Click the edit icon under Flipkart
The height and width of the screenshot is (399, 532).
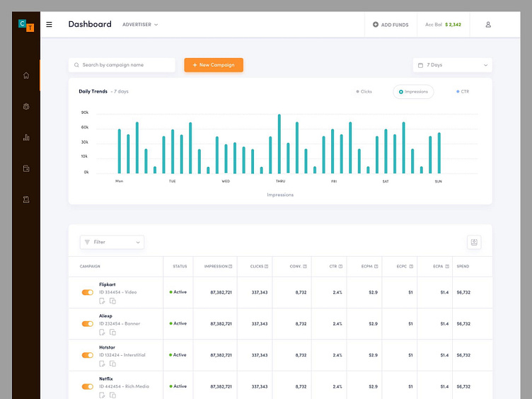click(103, 301)
